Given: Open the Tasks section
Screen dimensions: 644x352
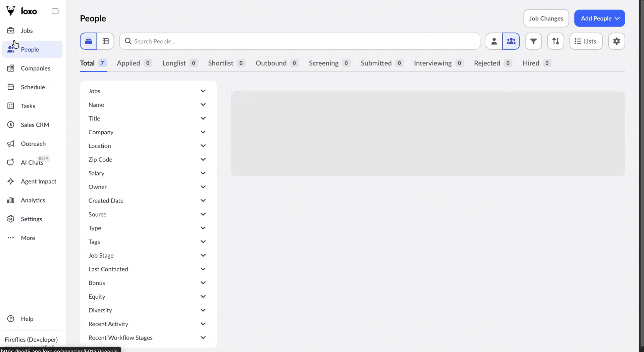Looking at the screenshot, I should click(x=32, y=106).
